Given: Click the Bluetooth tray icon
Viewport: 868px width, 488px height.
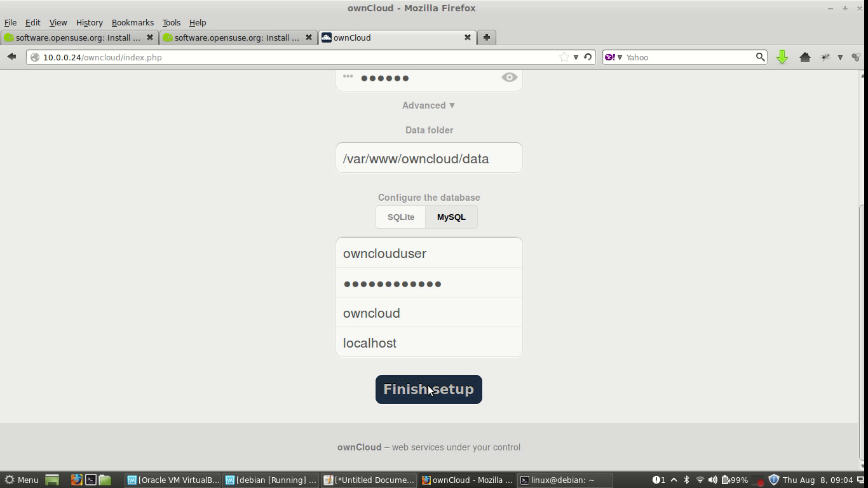Looking at the screenshot, I should pos(686,480).
